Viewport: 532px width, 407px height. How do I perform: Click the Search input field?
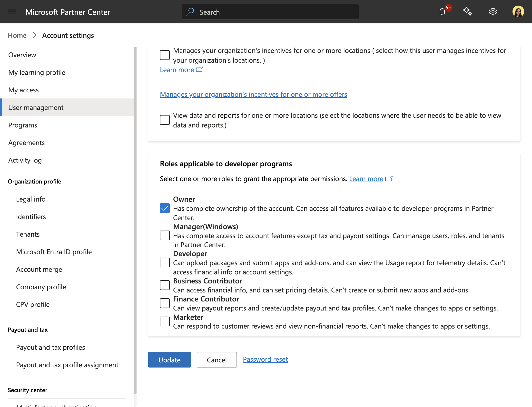[270, 12]
